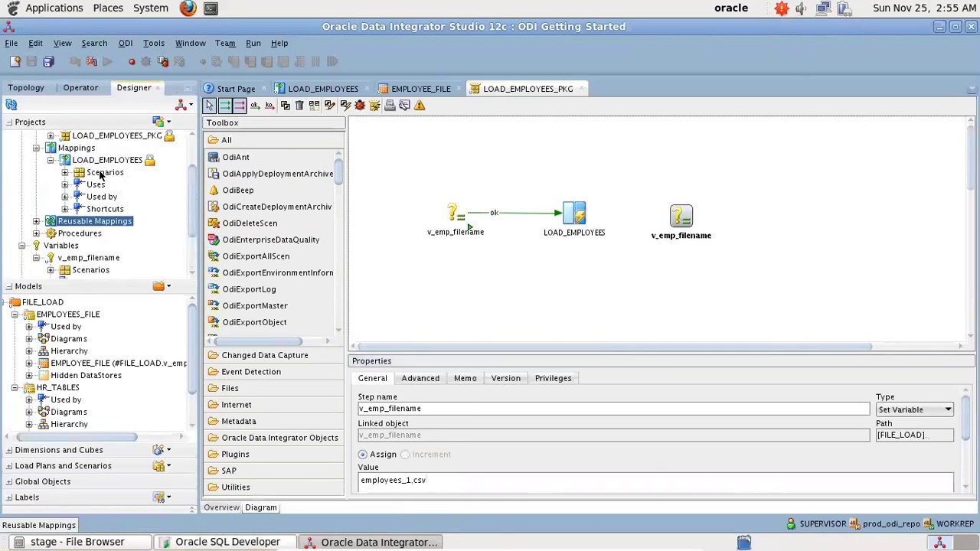980x551 pixels.
Task: Click the Firefox launcher in the top panel
Action: click(x=188, y=8)
